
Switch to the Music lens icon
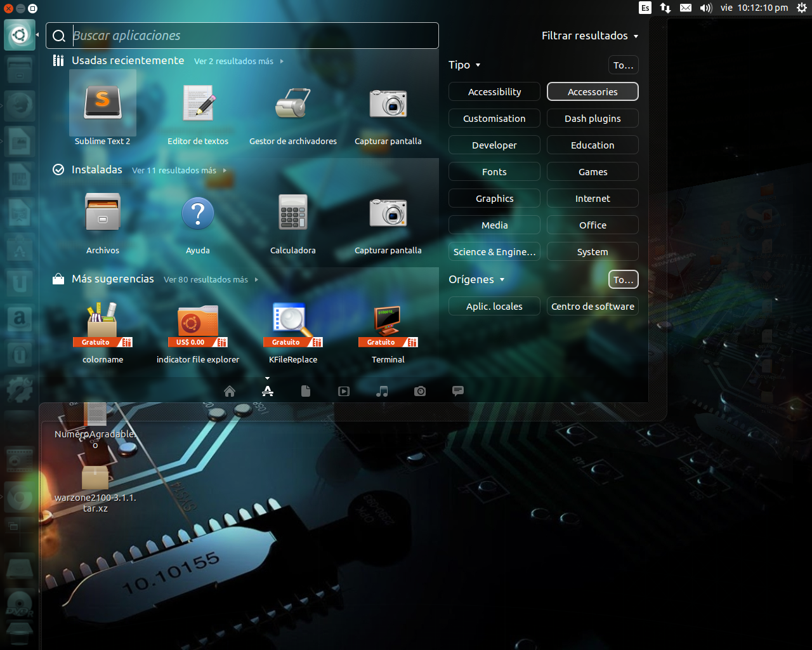[382, 391]
